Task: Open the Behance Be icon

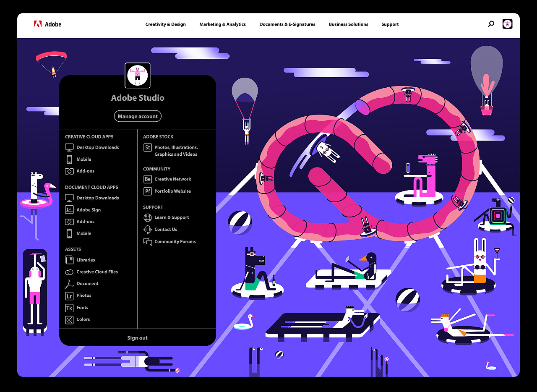Action: coord(147,179)
